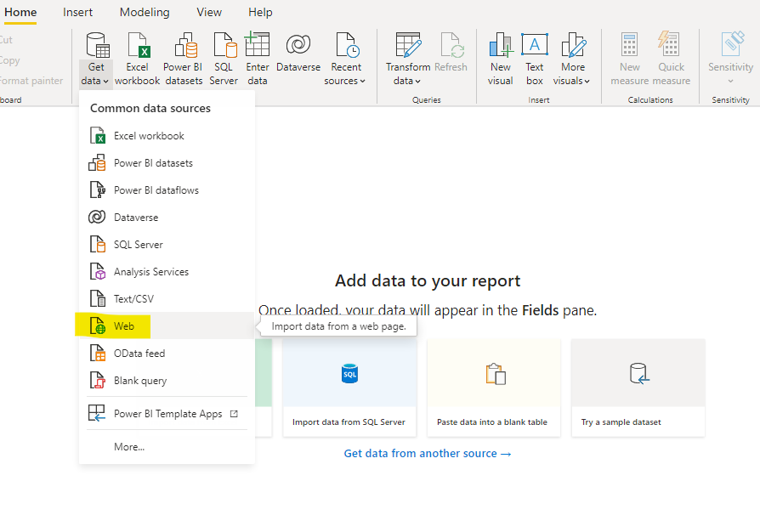760x532 pixels.
Task: Insert a Text box
Action: (535, 59)
